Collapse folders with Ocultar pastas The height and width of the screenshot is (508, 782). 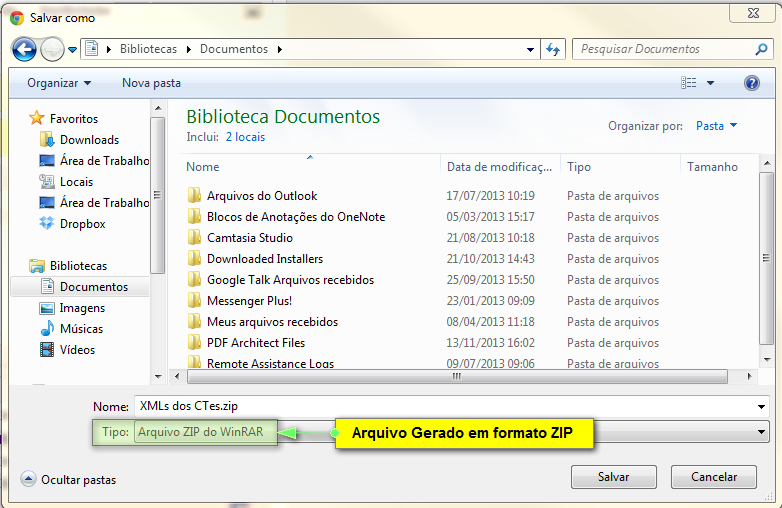tap(69, 480)
